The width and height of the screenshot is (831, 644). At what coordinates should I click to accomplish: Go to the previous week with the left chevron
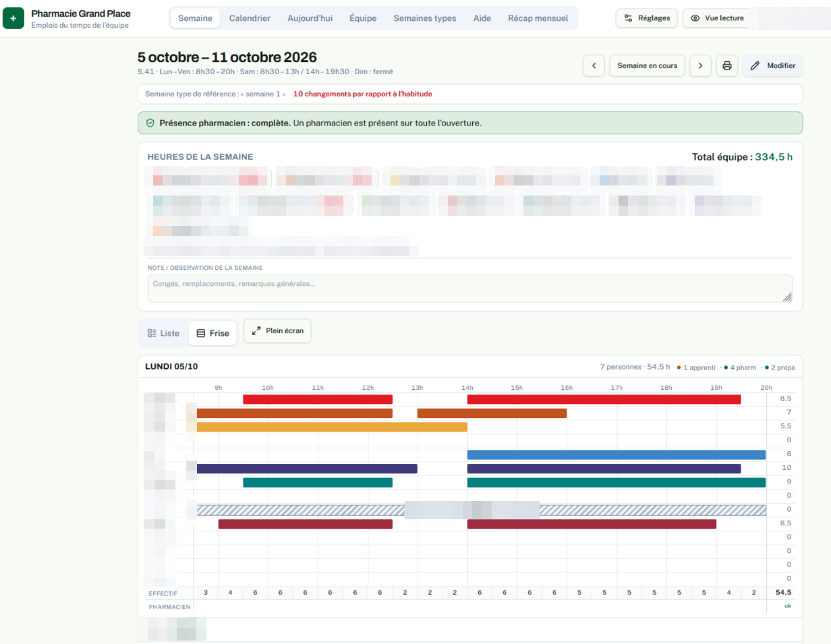594,66
